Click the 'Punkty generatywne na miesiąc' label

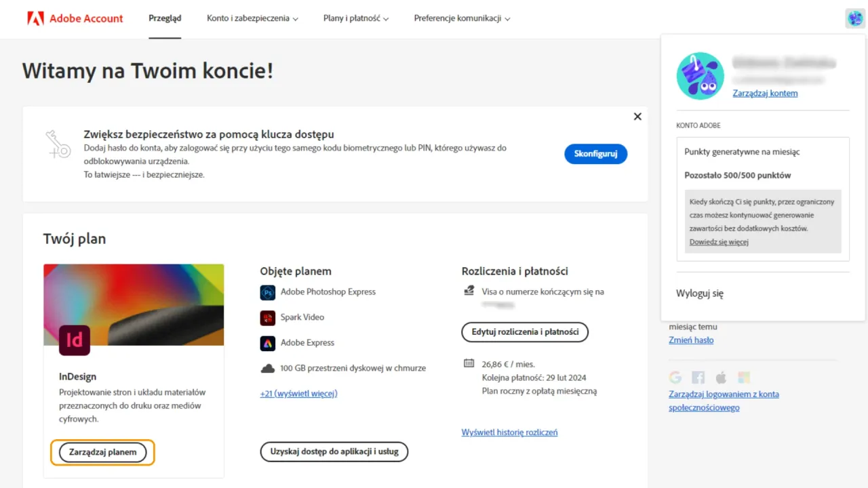point(742,152)
